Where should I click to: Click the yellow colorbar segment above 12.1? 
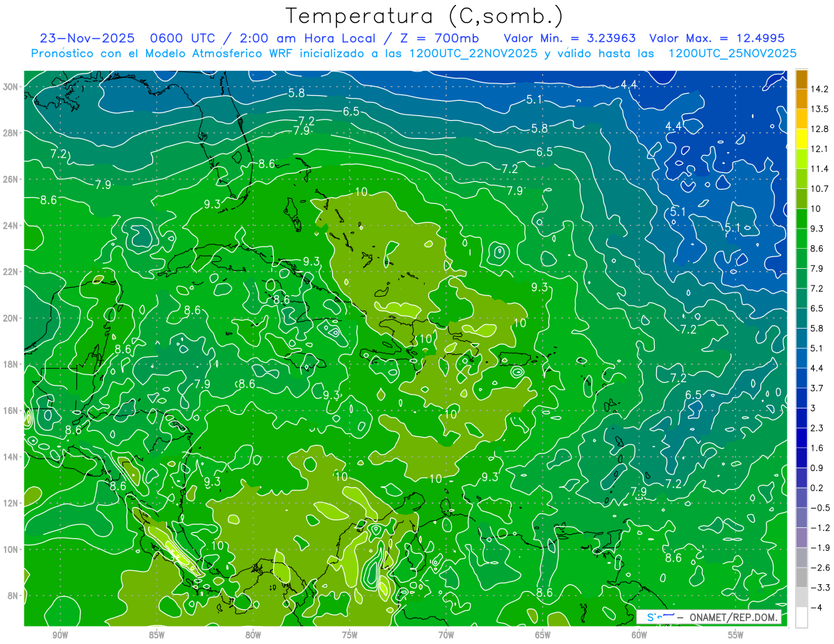pyautogui.click(x=802, y=139)
